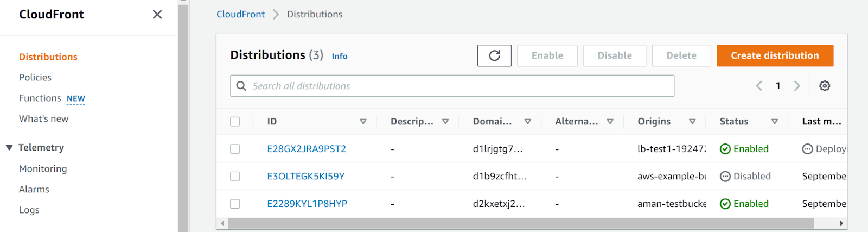Go to previous page arrow

tap(759, 86)
